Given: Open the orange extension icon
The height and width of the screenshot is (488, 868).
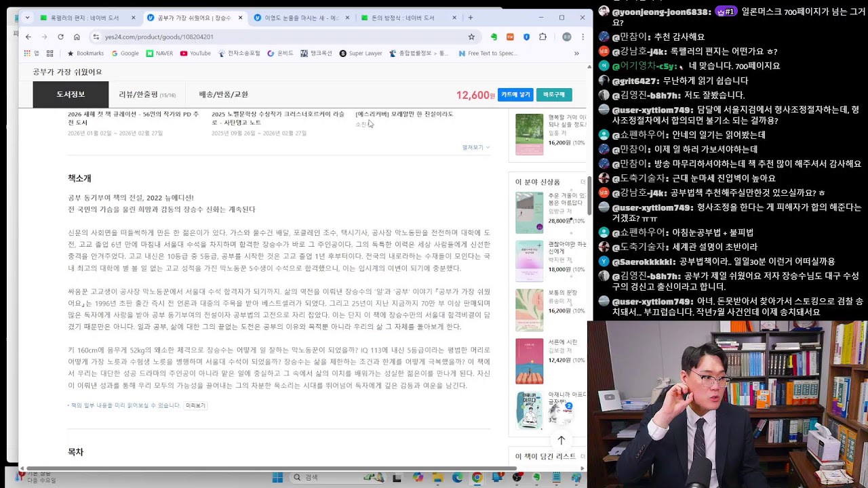Looking at the screenshot, I should point(510,37).
